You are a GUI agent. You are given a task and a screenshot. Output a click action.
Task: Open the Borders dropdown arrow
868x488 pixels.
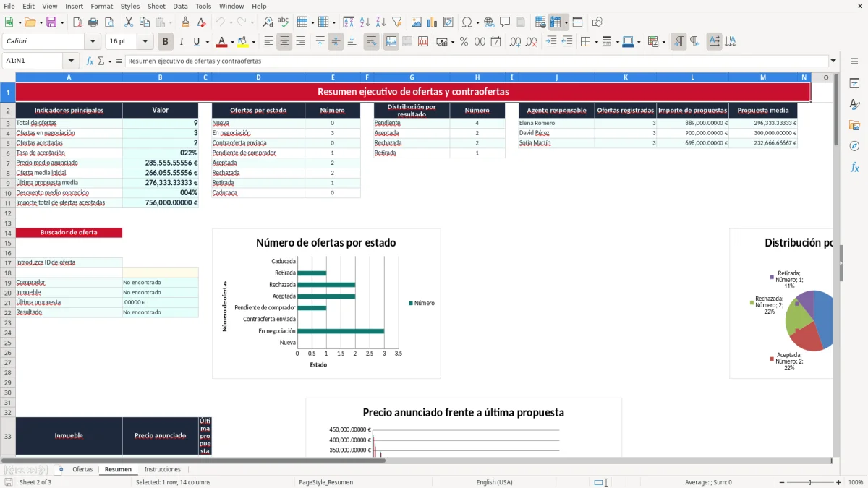(x=595, y=42)
